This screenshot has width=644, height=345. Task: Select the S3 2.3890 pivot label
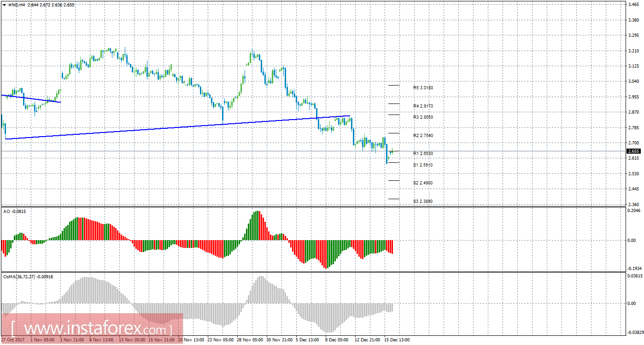click(423, 201)
